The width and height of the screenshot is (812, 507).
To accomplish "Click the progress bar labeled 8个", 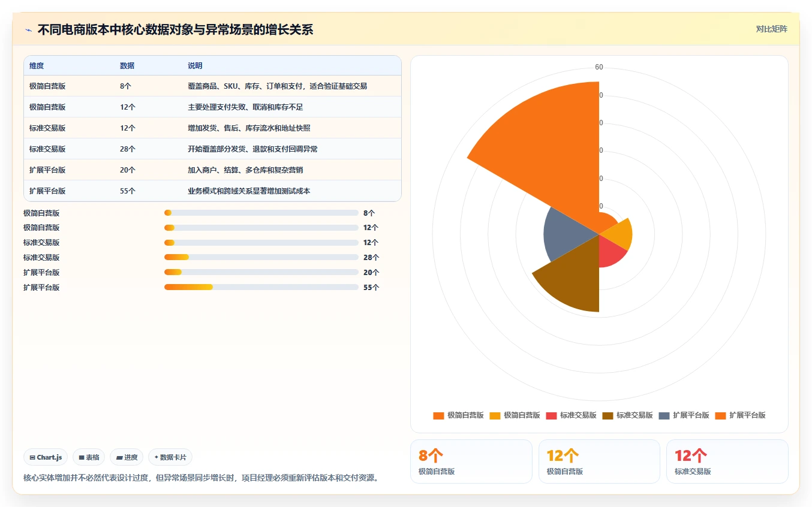I will [x=261, y=213].
